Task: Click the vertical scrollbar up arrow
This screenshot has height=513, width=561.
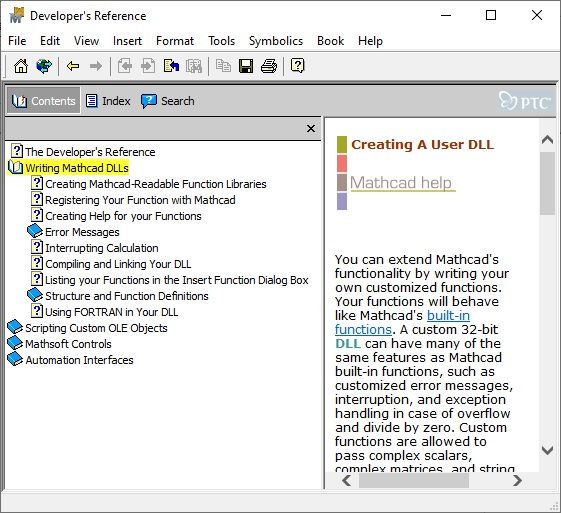Action: click(547, 140)
